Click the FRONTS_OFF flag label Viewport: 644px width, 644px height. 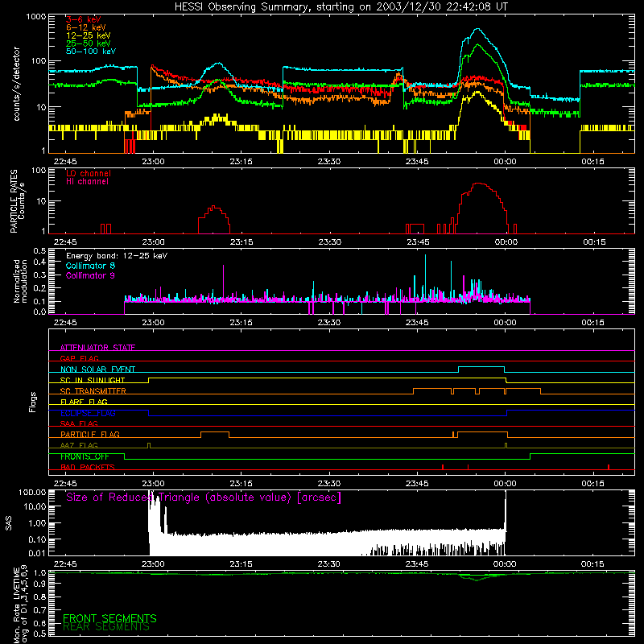[85, 456]
